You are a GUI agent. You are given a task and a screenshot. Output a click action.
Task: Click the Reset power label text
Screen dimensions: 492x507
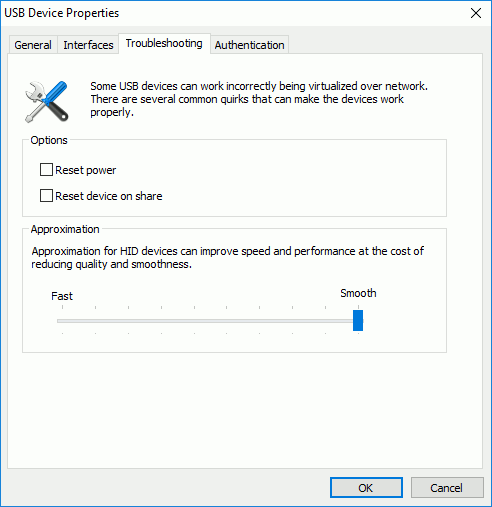86,170
